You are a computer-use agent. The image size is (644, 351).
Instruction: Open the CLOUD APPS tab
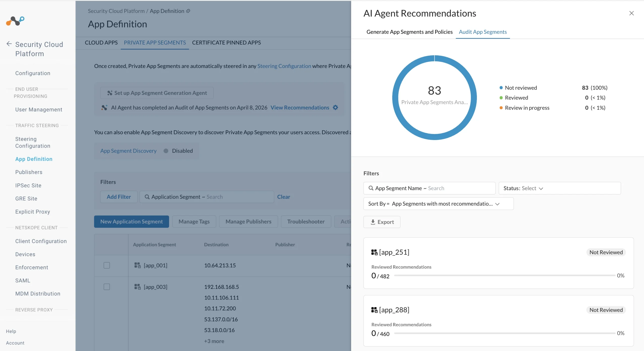tap(101, 43)
